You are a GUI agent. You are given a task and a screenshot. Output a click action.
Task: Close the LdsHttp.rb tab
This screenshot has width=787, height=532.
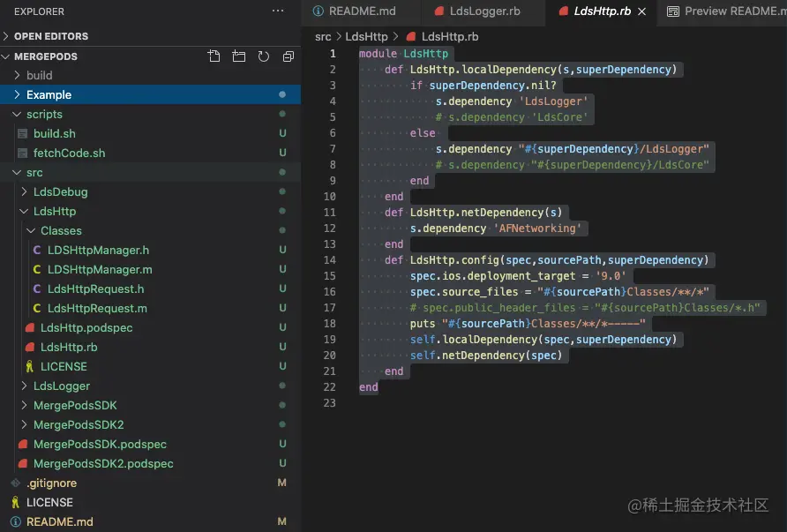(641, 11)
